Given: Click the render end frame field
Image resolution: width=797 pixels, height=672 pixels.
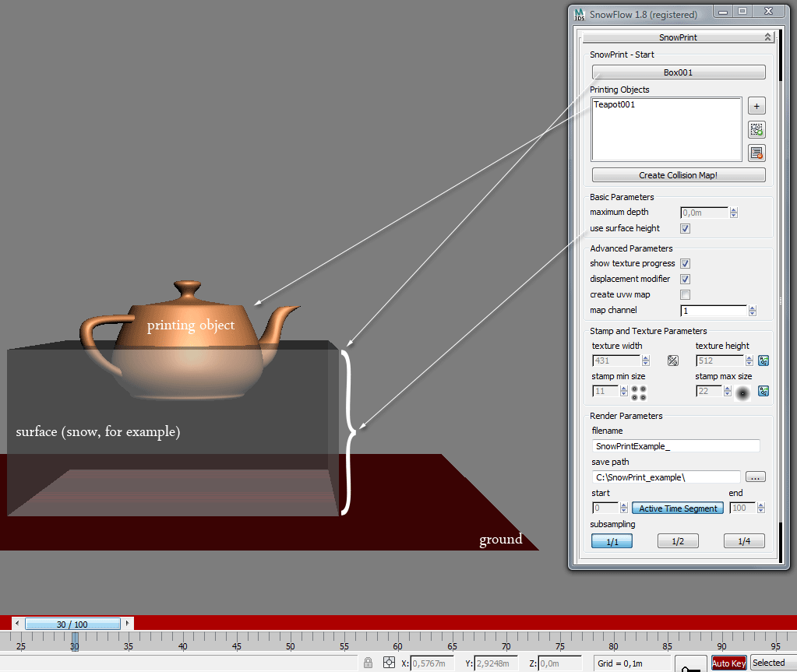Looking at the screenshot, I should point(742,508).
